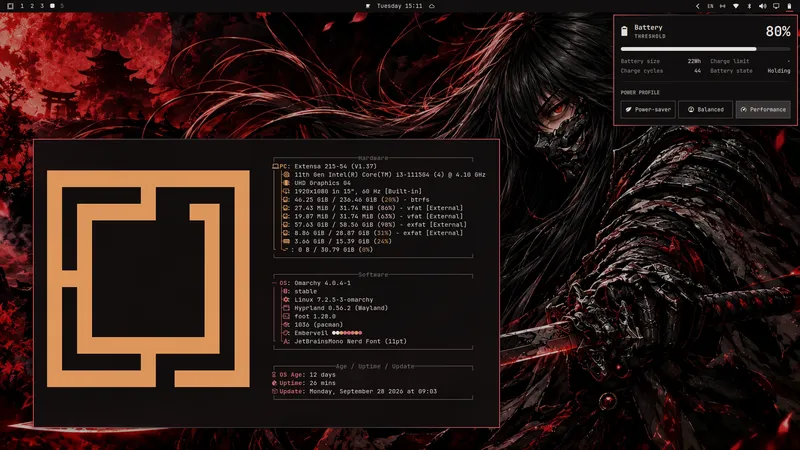Click the "Charge cycles" label
The width and height of the screenshot is (800, 450).
tap(642, 71)
